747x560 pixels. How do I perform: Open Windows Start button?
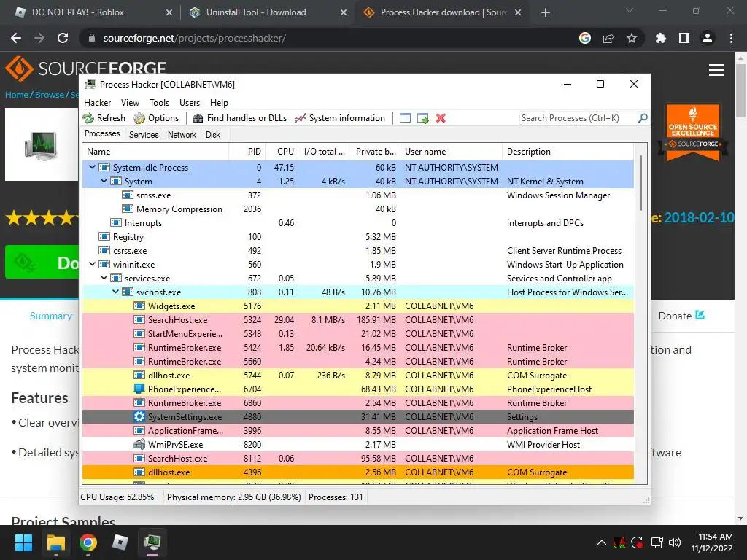23,542
